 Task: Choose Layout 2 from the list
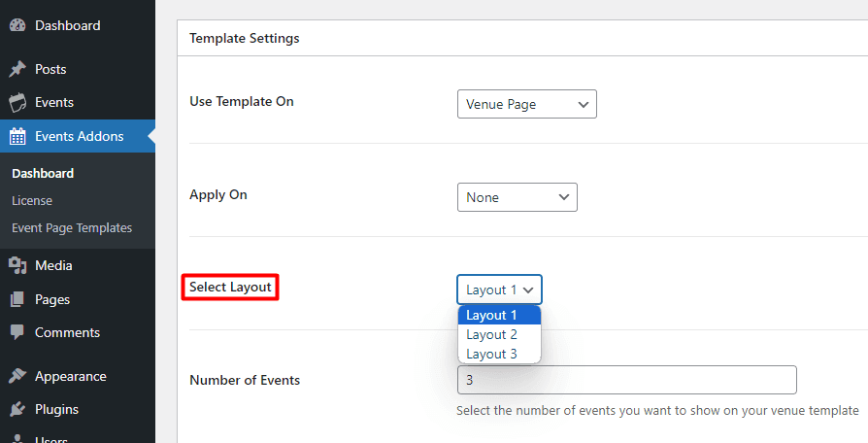(492, 335)
